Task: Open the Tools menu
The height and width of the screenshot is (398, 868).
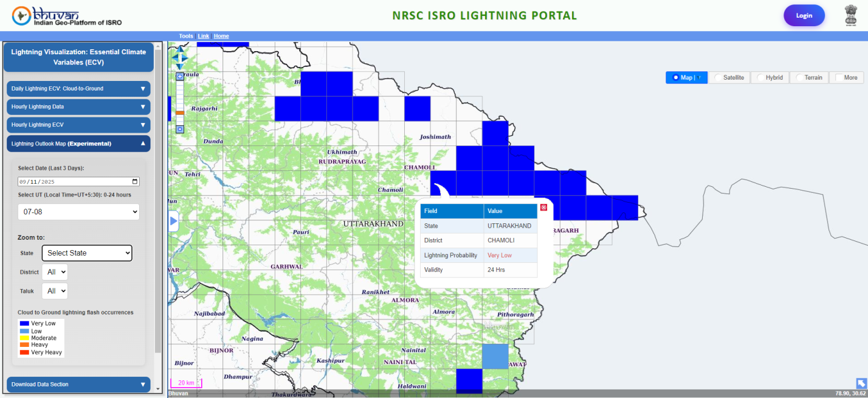Action: 186,37
